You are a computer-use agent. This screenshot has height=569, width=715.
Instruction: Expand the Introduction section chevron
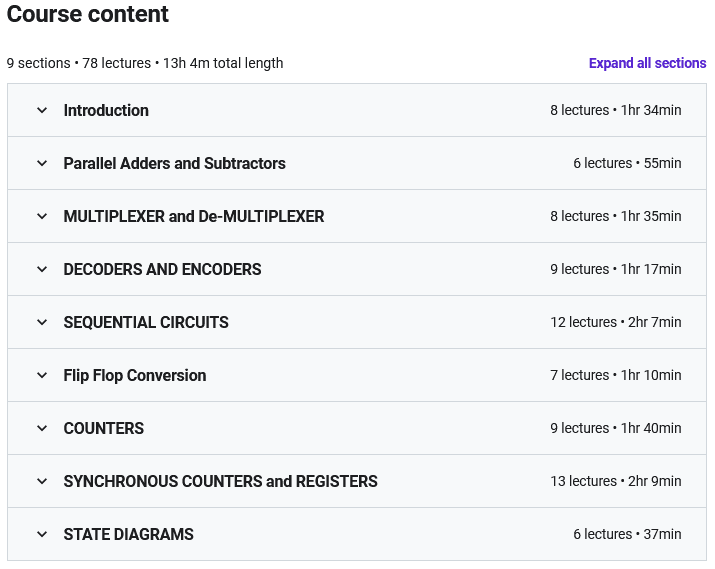point(42,110)
